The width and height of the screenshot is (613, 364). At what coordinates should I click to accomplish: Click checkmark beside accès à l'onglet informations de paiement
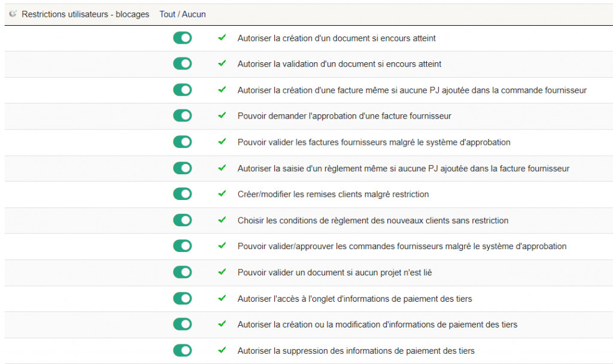click(222, 298)
